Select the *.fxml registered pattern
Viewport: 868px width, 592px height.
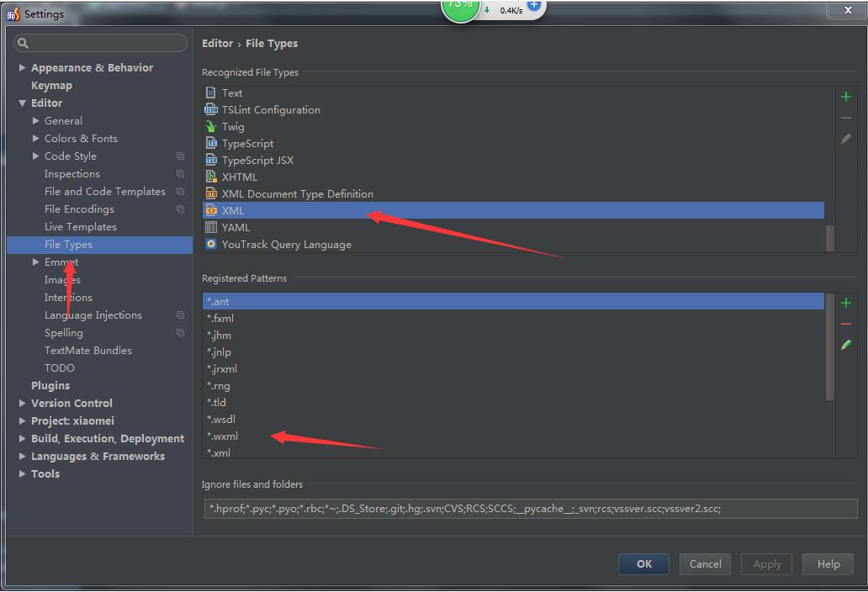513,318
